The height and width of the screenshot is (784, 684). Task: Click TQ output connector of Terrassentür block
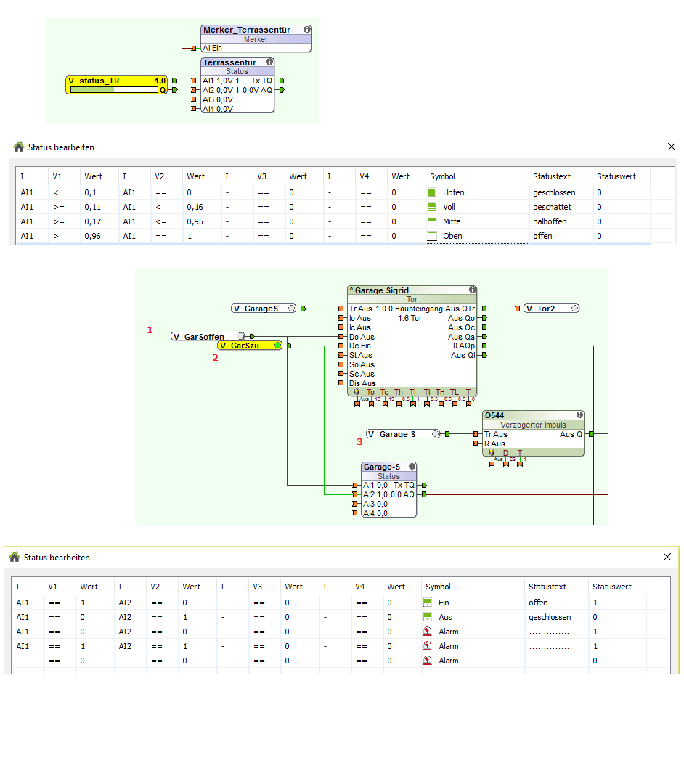(x=282, y=81)
